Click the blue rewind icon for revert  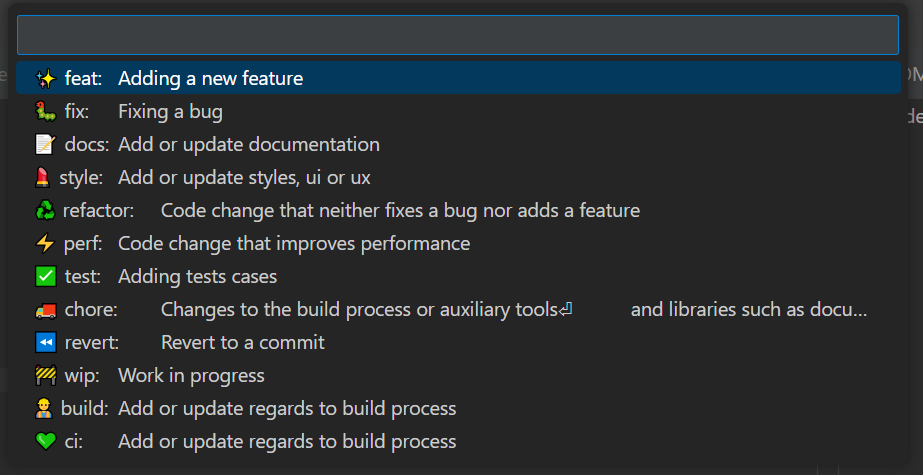45,342
